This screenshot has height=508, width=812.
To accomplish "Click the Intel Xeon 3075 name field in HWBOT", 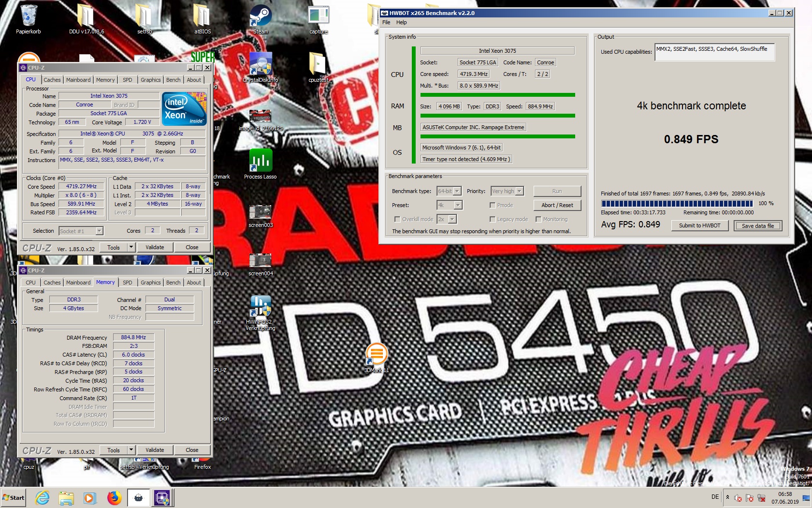I will (x=497, y=51).
